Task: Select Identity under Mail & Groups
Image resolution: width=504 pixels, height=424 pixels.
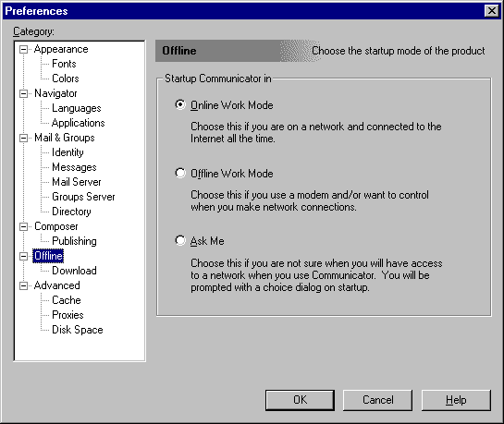Action: 68,152
